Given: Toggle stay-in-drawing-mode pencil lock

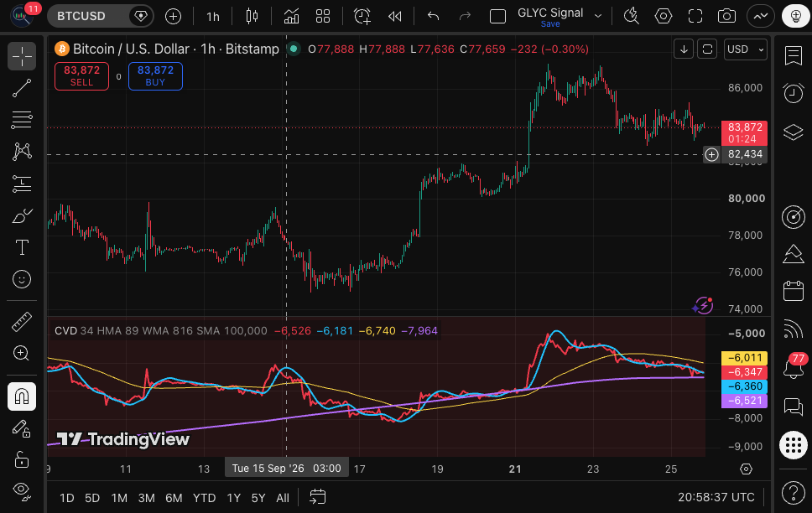Looking at the screenshot, I should click(x=22, y=428).
